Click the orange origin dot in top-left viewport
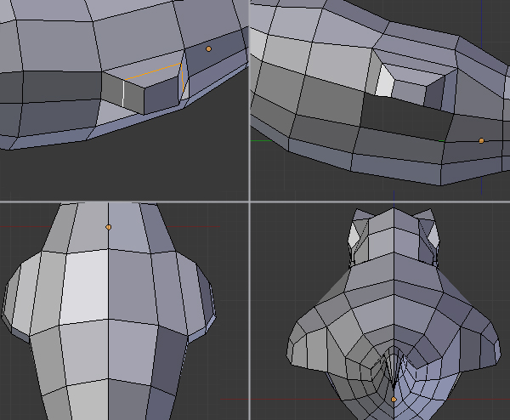Viewport: 510px width, 420px height. pyautogui.click(x=209, y=49)
